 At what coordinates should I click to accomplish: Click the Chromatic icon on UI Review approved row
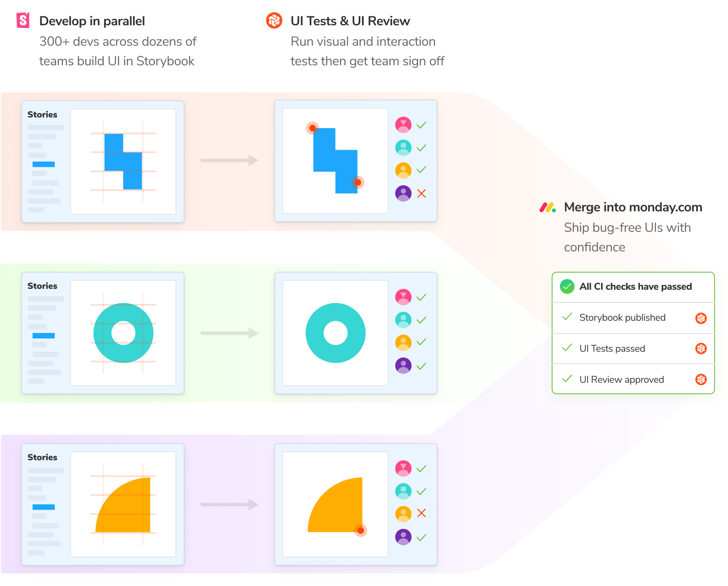701,380
